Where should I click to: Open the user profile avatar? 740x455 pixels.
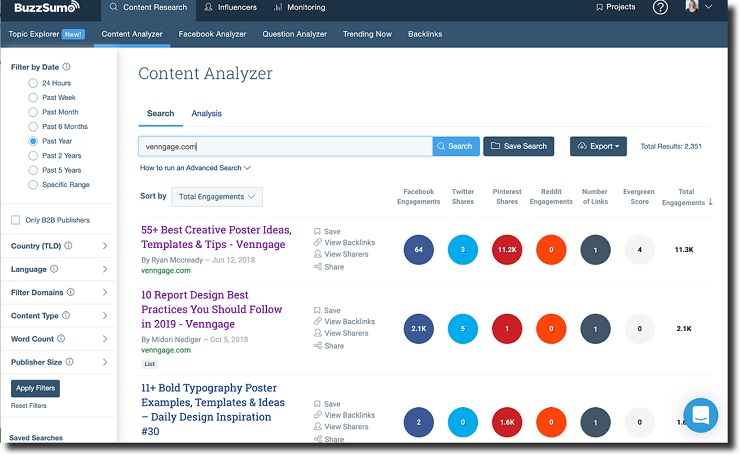point(692,6)
